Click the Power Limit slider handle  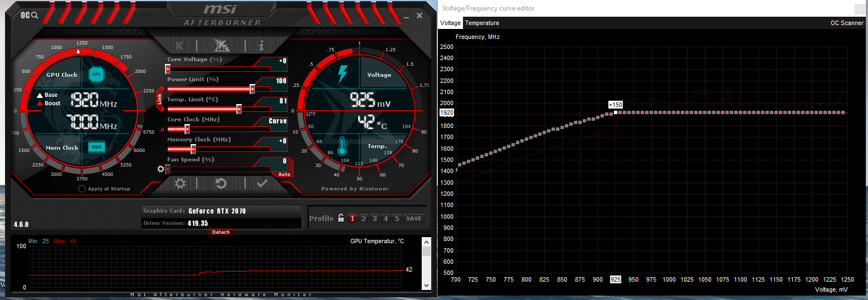point(252,89)
